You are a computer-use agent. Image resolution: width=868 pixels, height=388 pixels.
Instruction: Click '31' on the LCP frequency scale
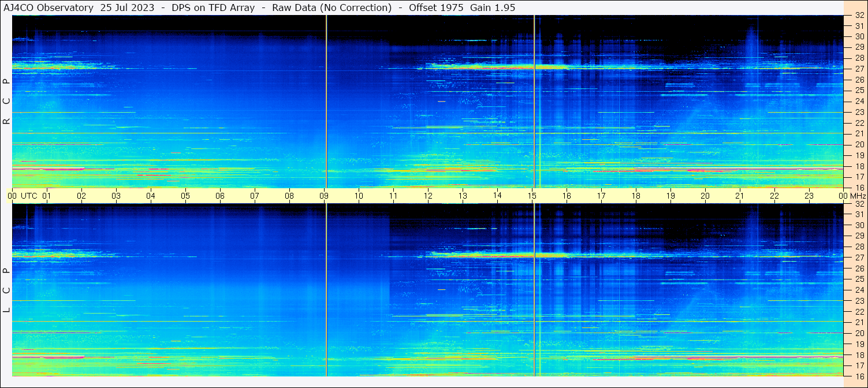pyautogui.click(x=859, y=214)
